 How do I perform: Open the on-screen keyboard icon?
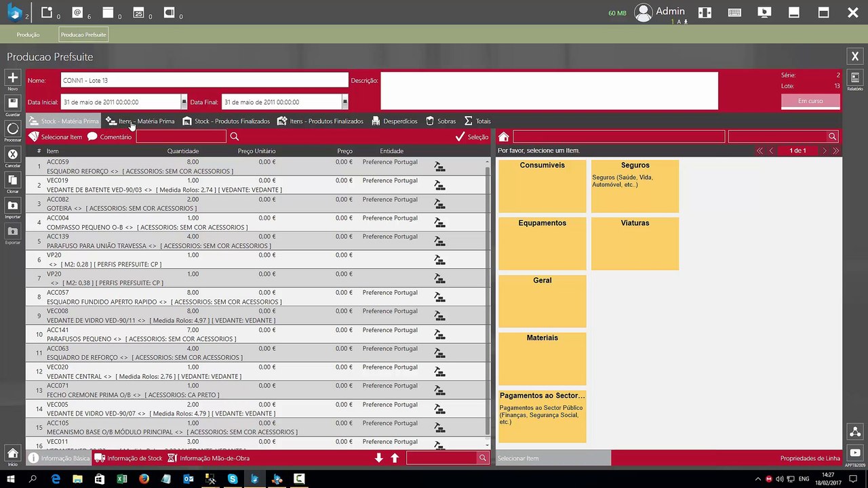click(x=734, y=12)
